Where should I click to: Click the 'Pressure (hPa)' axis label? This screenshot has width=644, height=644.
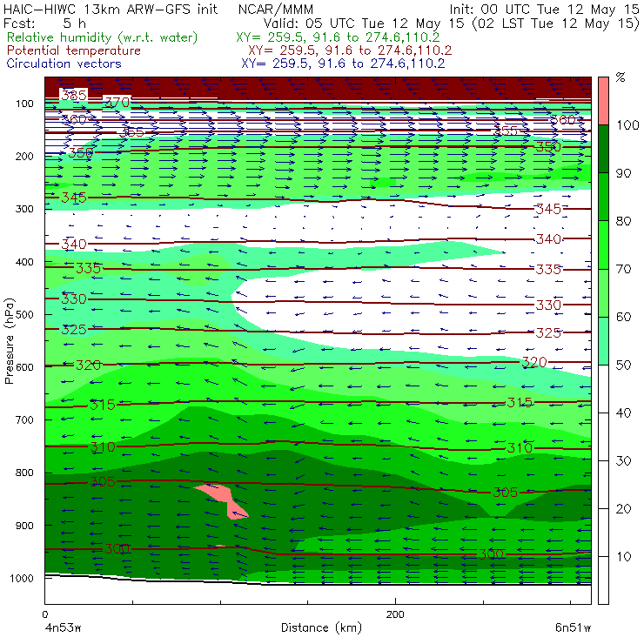tap(9, 341)
